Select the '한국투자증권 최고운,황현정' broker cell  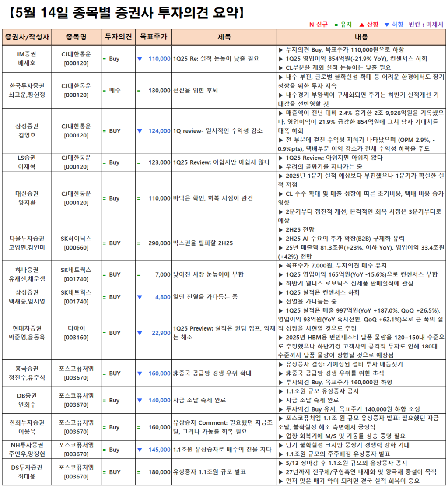[27, 91]
